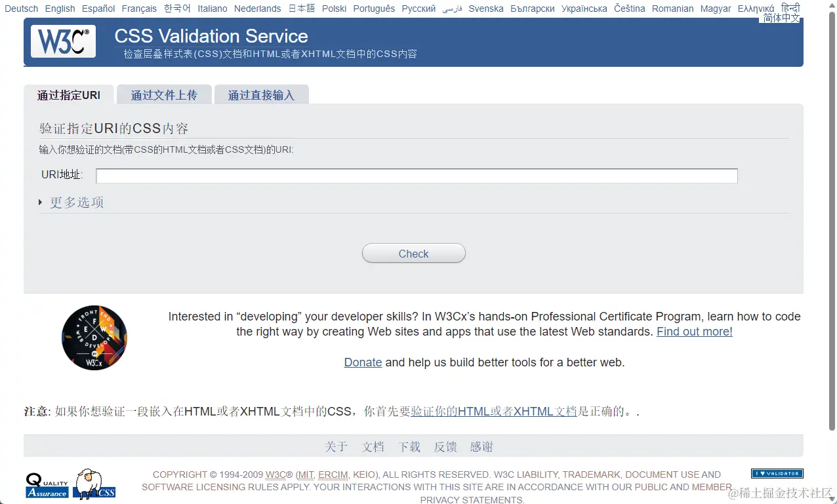Open the 验证你的HTML或者XHTML文档 link
The width and height of the screenshot is (837, 504).
494,412
